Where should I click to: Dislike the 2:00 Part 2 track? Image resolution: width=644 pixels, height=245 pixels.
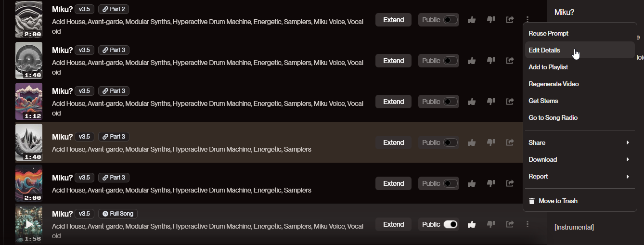pos(491,20)
